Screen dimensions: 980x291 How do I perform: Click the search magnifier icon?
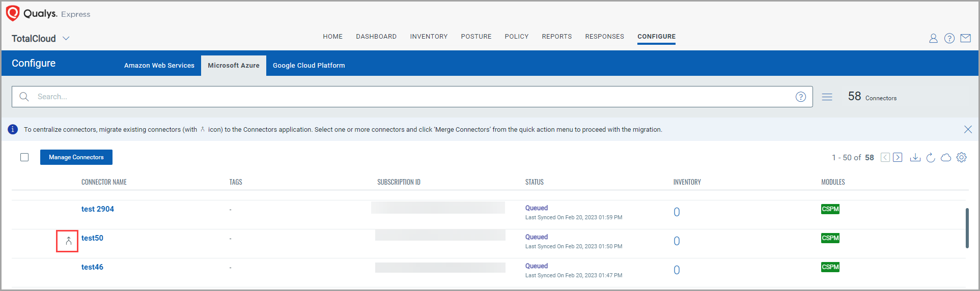[24, 97]
